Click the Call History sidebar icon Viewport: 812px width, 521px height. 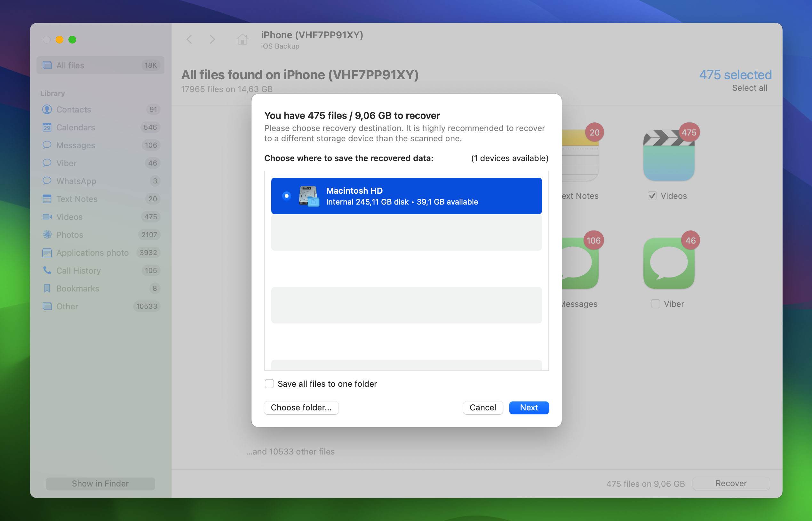click(47, 270)
